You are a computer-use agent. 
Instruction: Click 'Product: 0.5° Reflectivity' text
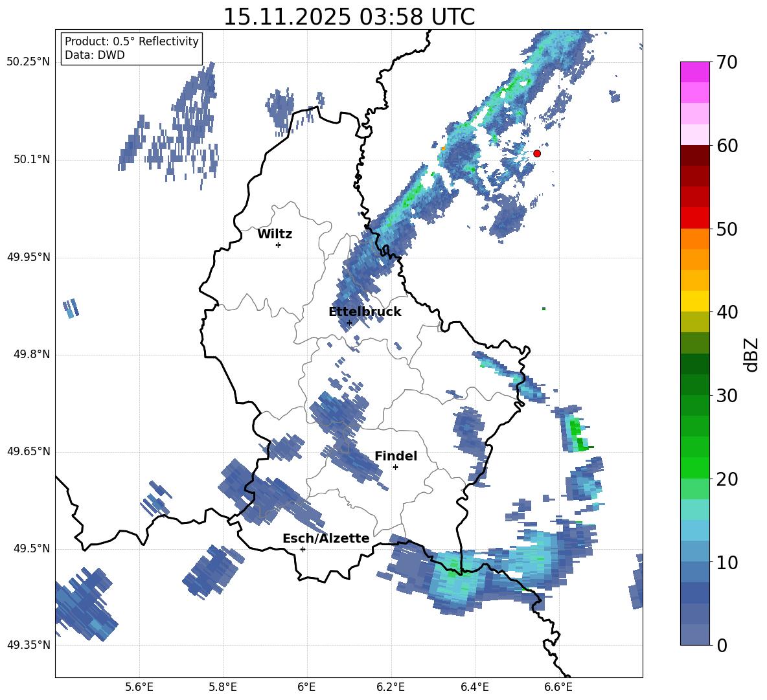click(x=132, y=41)
